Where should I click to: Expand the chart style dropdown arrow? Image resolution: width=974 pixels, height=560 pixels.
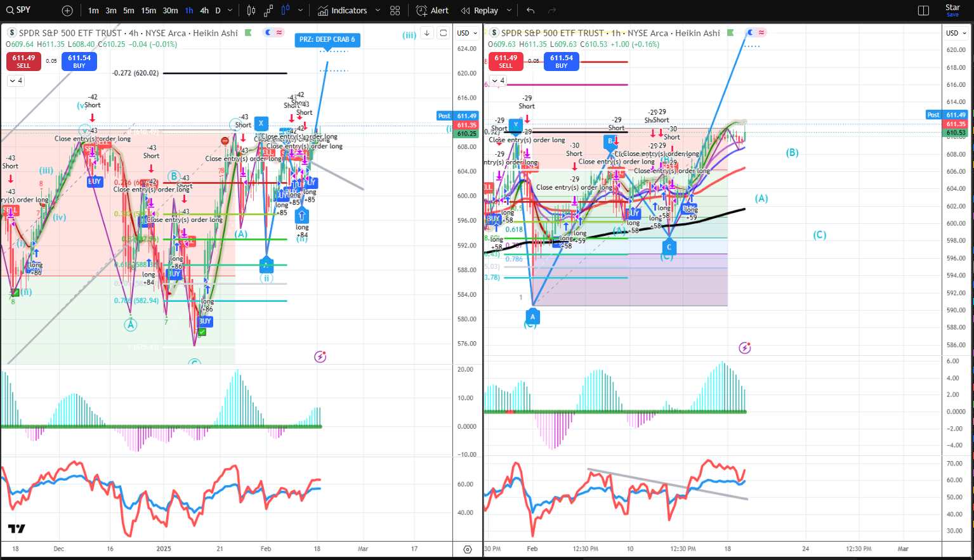coord(300,11)
